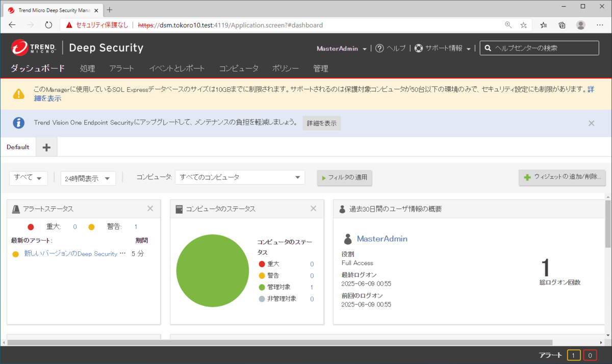Open browser collections icon
Screen dimensions: 612x364
(x=562, y=25)
